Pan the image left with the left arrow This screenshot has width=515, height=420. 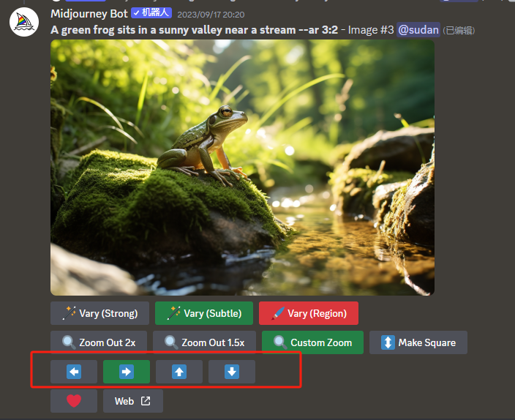(74, 372)
